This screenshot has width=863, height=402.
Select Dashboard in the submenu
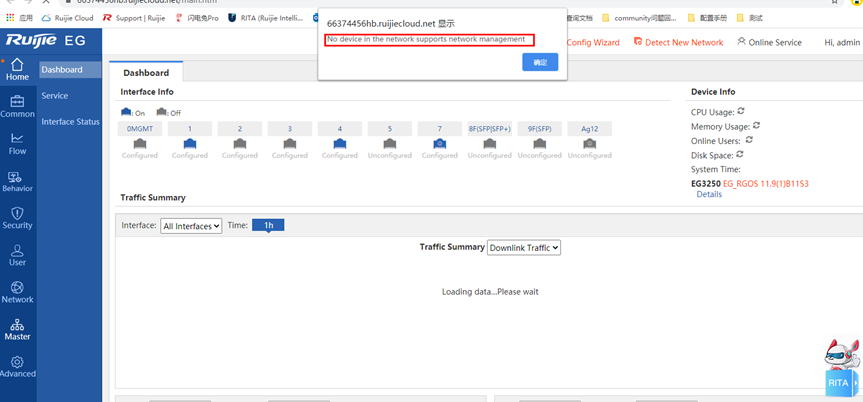coord(70,69)
